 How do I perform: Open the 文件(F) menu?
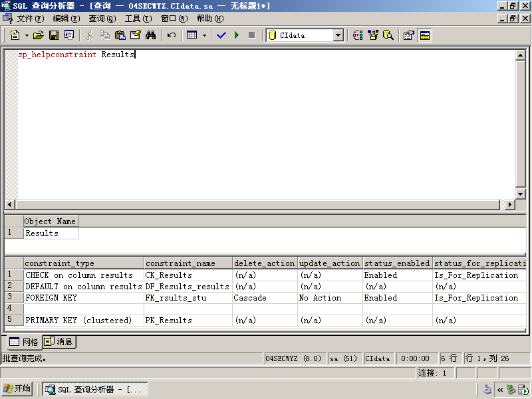pyautogui.click(x=31, y=19)
